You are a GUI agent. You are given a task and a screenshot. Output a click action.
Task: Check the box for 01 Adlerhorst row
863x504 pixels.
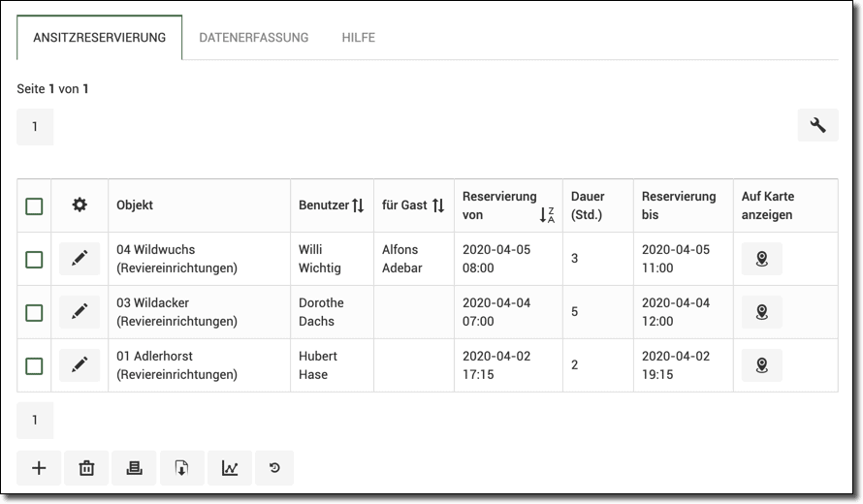[34, 365]
